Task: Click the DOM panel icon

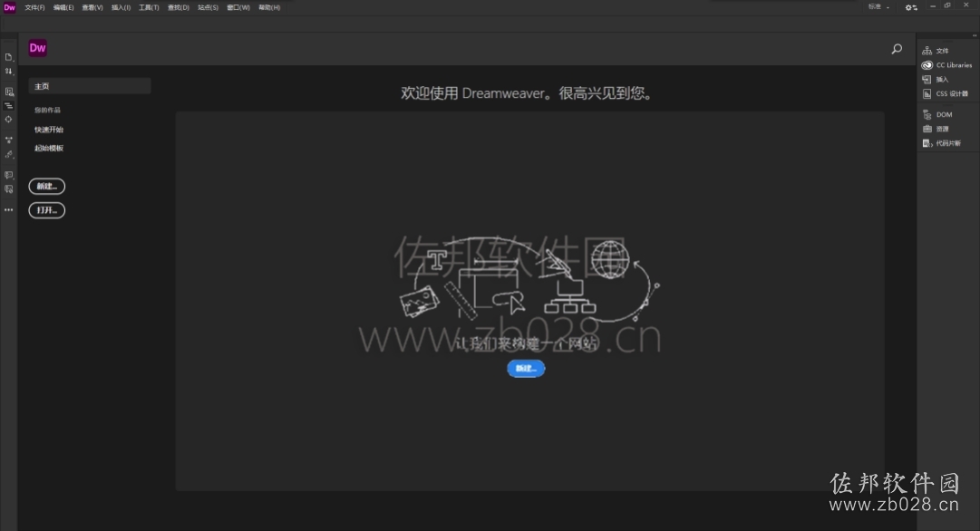Action: pos(927,114)
